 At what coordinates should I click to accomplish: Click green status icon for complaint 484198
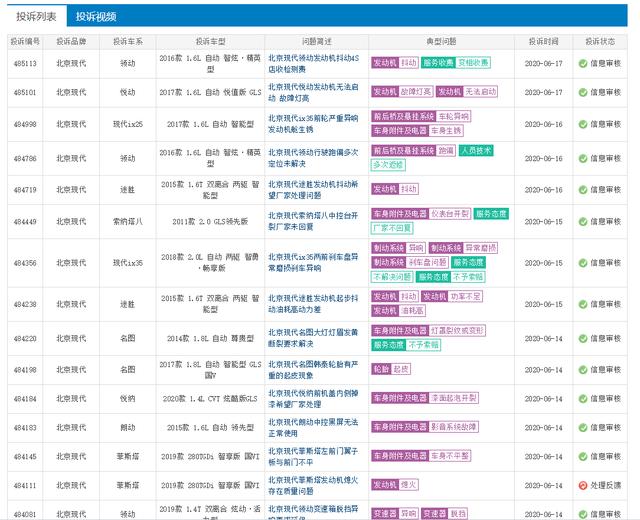click(x=583, y=370)
